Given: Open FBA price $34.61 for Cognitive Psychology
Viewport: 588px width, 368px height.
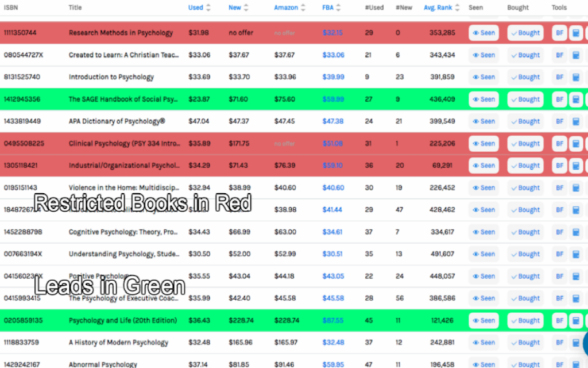Looking at the screenshot, I should point(332,232).
